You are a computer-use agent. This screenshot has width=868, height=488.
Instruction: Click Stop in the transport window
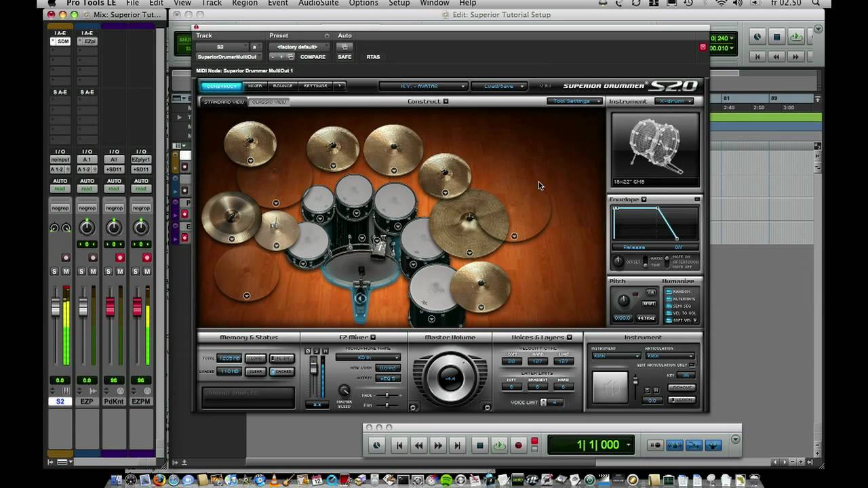479,445
